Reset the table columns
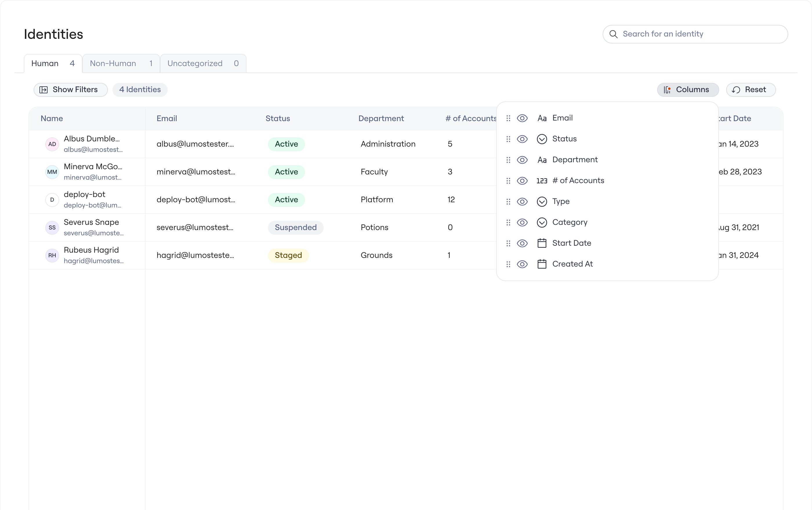Viewport: 812px width, 510px height. coord(751,90)
